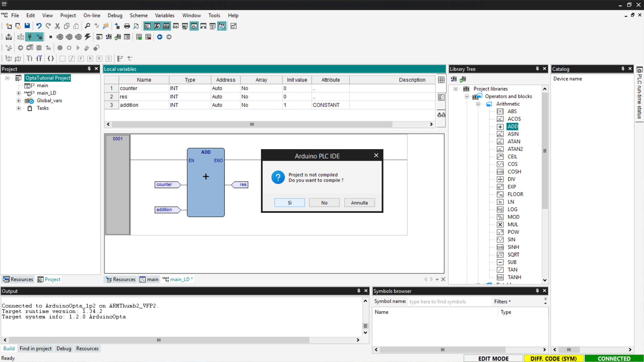Click the Print icon in toolbar

[127, 26]
